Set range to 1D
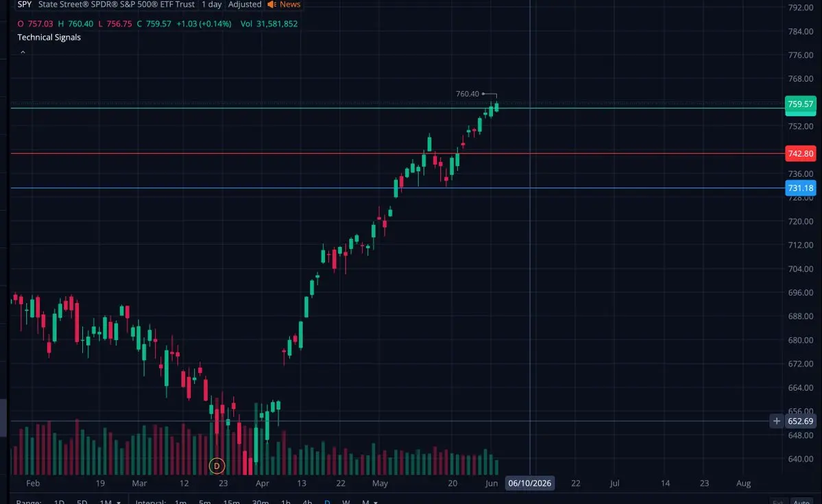The height and width of the screenshot is (504, 822). (x=59, y=501)
